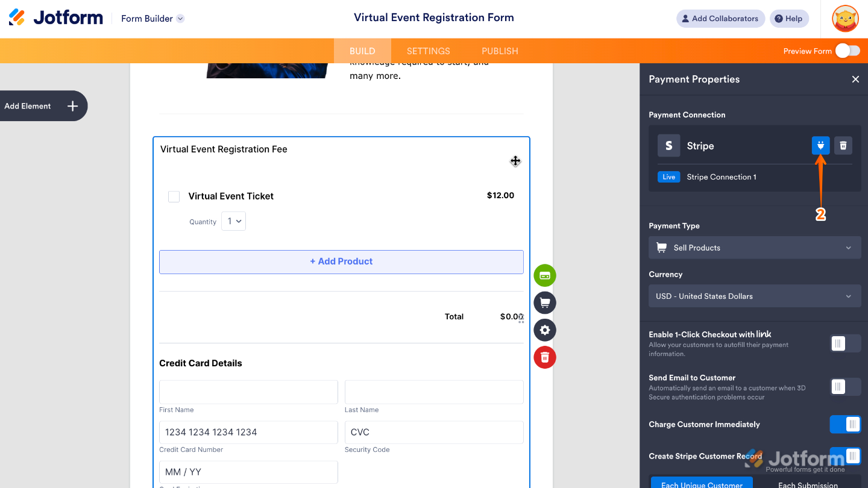868x488 pixels.
Task: Disable Charge Customer Immediately toggle
Action: click(845, 424)
